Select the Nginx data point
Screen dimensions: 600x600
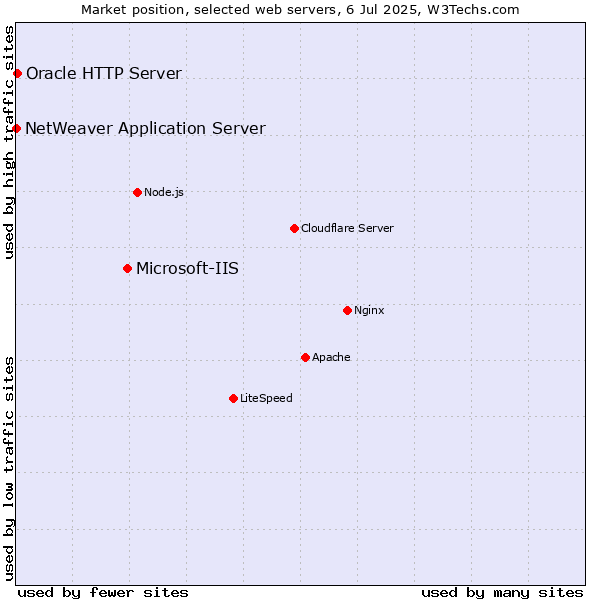347,310
